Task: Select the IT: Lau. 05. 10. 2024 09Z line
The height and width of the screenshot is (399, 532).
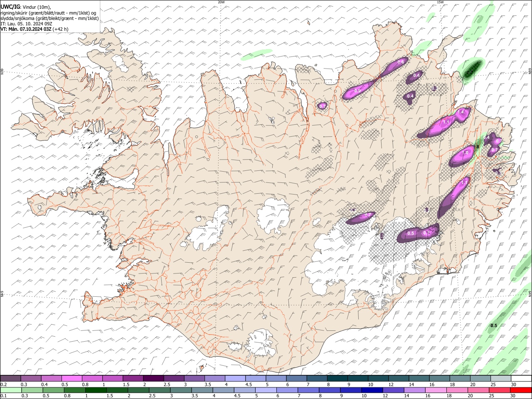Action: [26, 24]
